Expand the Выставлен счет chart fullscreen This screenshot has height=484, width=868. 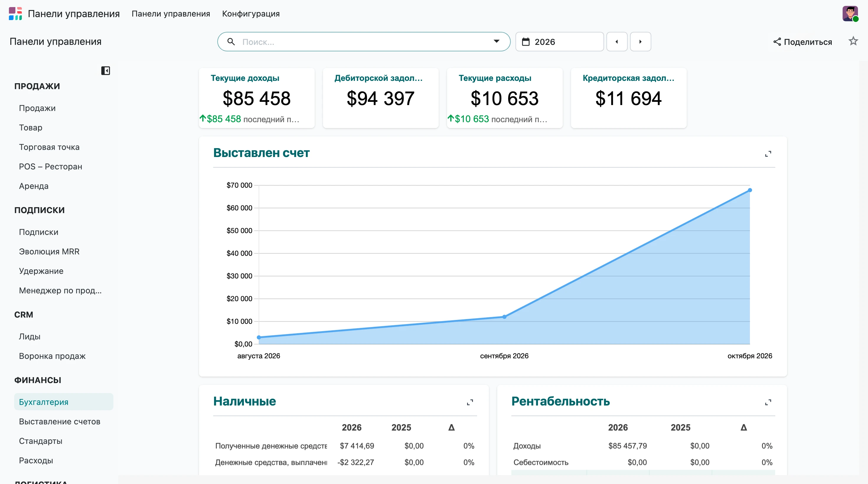pyautogui.click(x=768, y=154)
